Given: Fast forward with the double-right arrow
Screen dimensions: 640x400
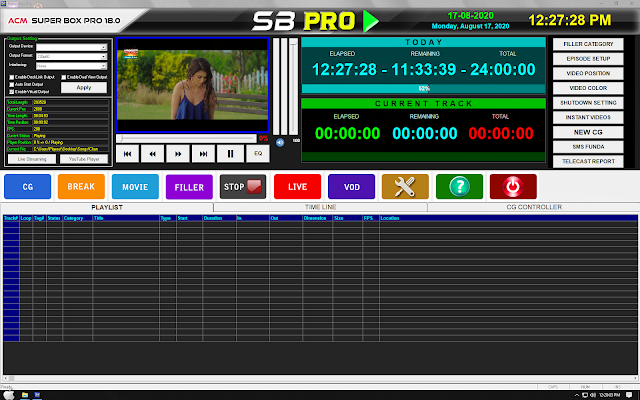Looking at the screenshot, I should (178, 153).
